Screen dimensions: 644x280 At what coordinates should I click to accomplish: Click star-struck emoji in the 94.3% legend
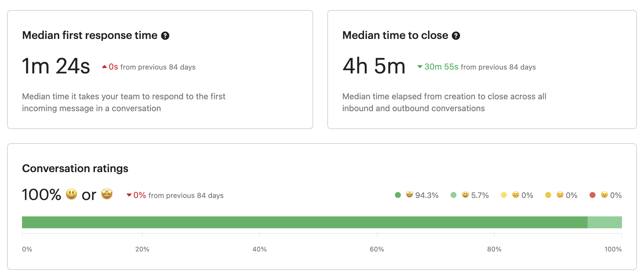tap(409, 194)
